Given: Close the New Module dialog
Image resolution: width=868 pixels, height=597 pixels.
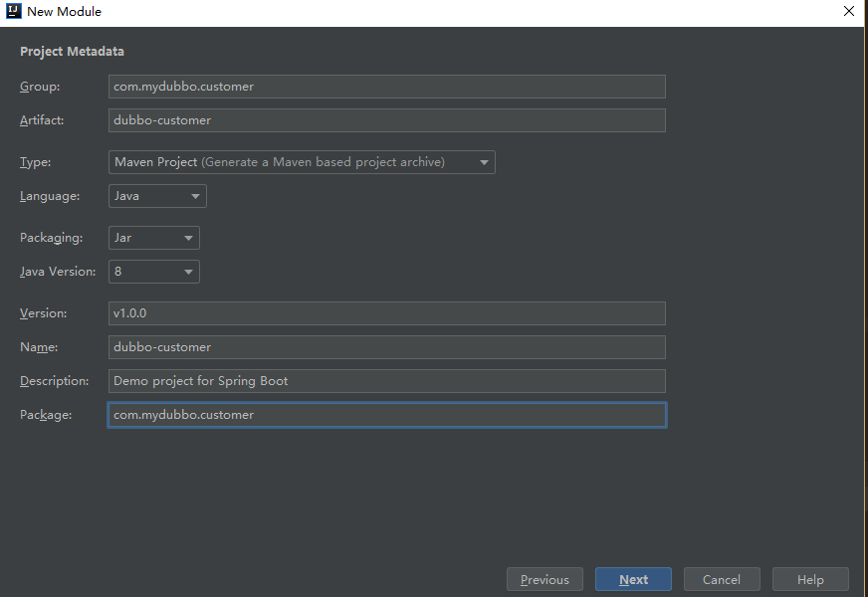Looking at the screenshot, I should (x=849, y=11).
